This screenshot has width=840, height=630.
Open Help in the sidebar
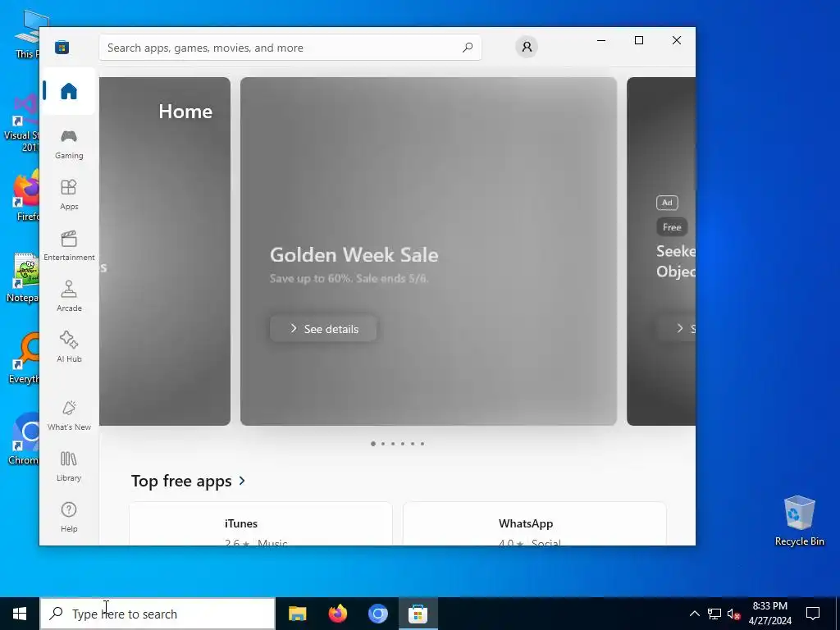click(x=69, y=517)
